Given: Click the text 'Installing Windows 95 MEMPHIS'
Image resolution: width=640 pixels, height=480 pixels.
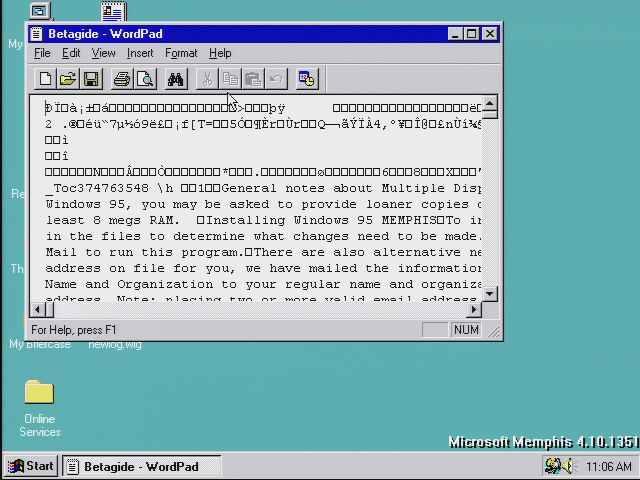Looking at the screenshot, I should pos(322,220).
